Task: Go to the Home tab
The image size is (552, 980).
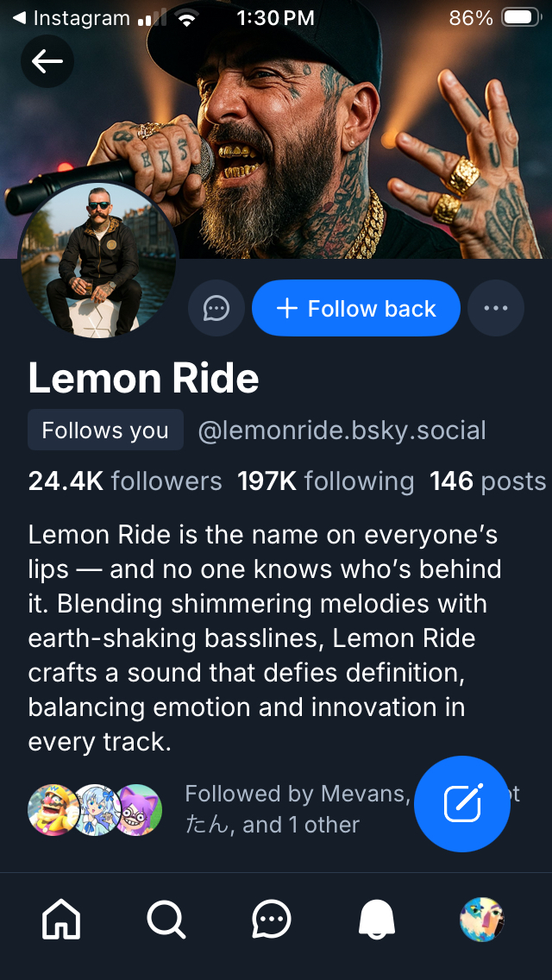Action: 61,920
